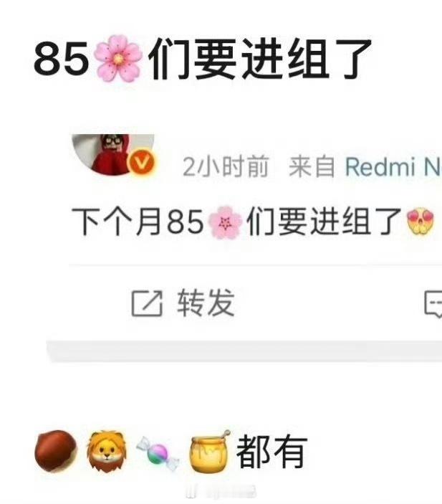
Task: Click the chestnut emoji
Action: click(56, 451)
